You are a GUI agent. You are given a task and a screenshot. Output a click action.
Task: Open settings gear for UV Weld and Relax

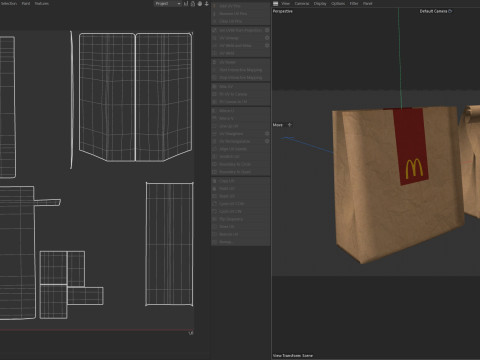[267, 46]
